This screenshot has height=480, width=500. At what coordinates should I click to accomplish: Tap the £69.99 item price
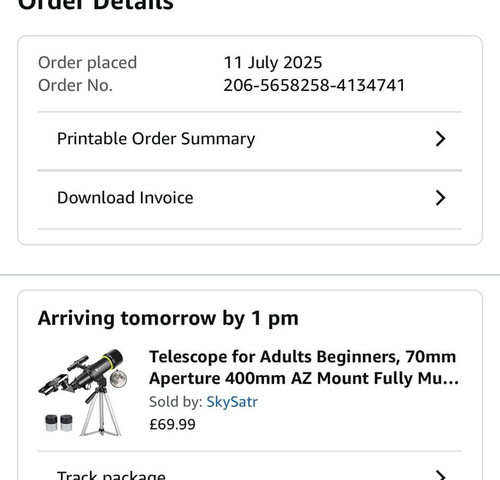click(x=172, y=424)
